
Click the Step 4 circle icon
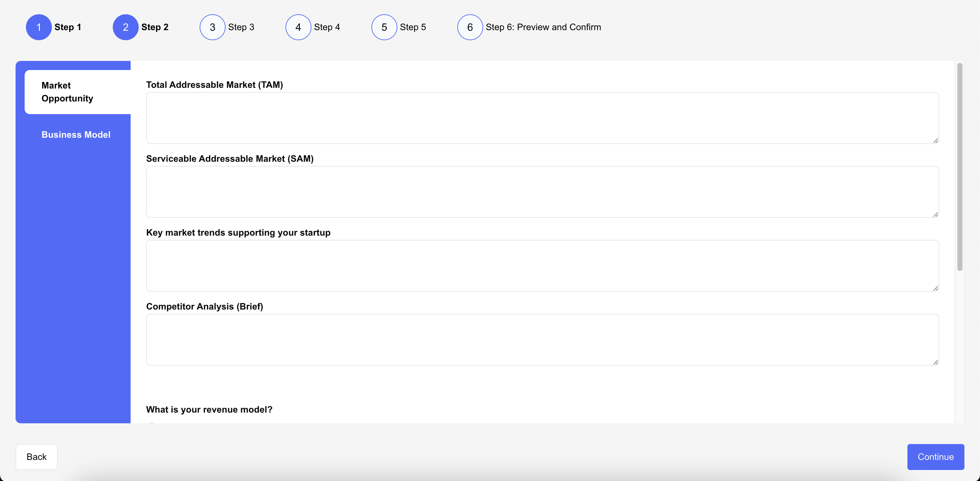(298, 27)
